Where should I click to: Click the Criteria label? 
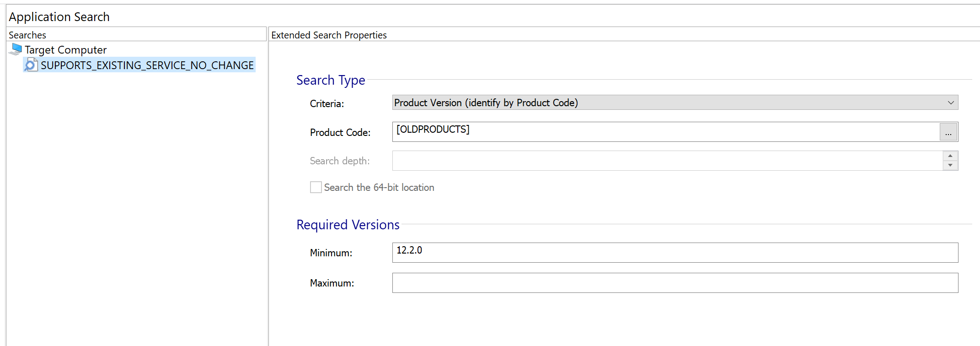point(327,103)
